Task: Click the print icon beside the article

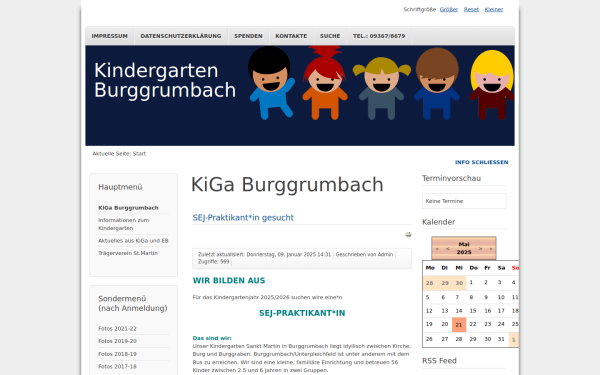Action: [x=408, y=235]
